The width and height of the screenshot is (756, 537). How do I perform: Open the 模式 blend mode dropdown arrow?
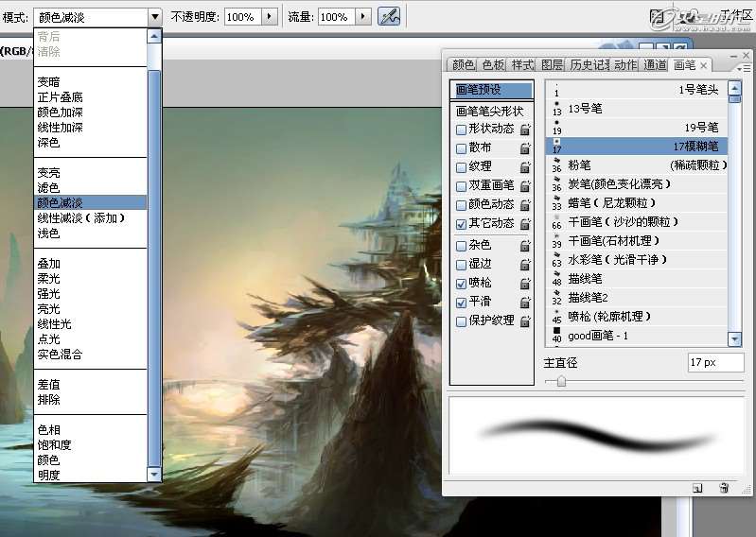coord(155,17)
